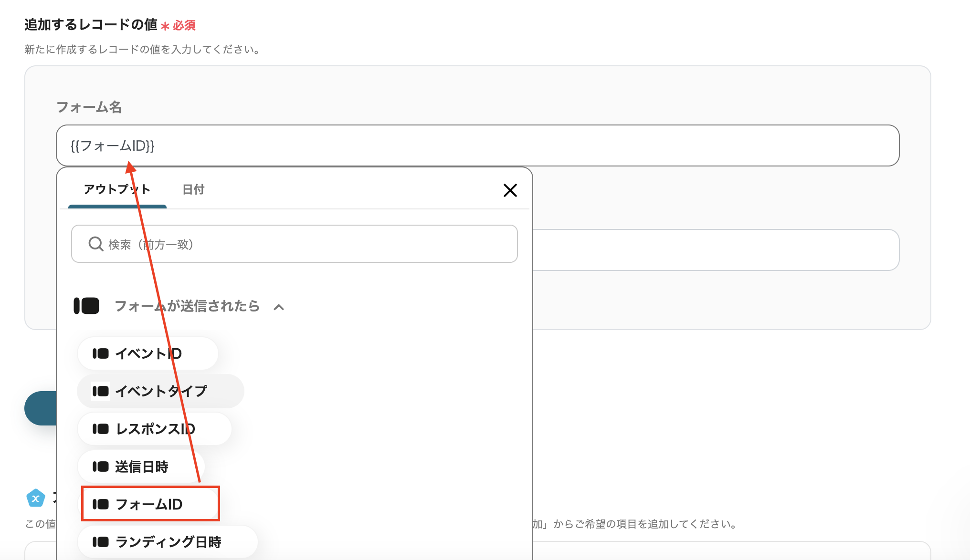Click the second empty record input field
970x560 pixels.
(716, 250)
